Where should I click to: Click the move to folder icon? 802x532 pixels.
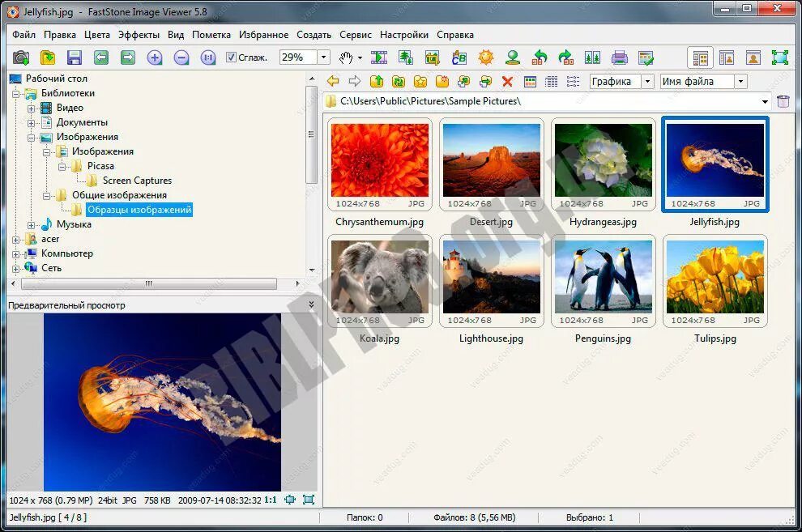click(x=485, y=81)
